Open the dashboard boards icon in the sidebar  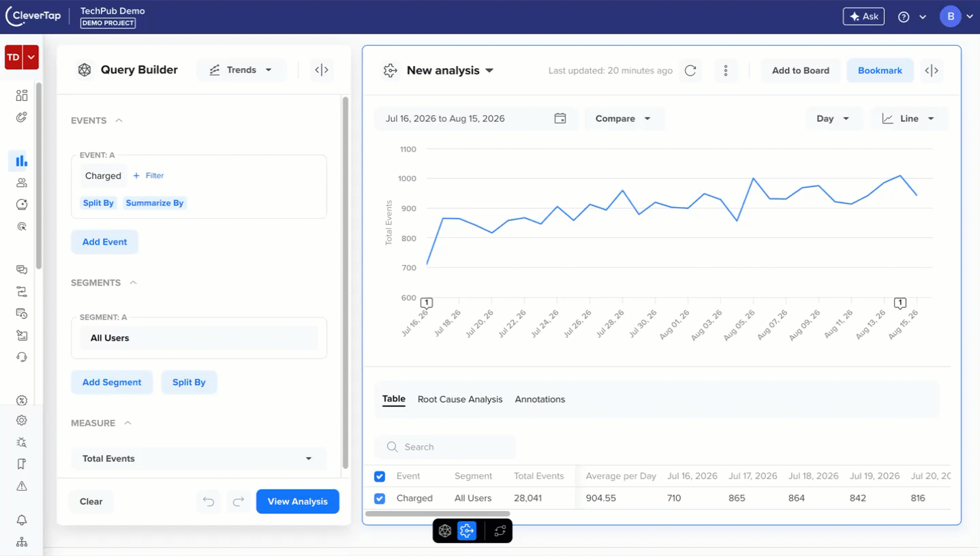[22, 95]
